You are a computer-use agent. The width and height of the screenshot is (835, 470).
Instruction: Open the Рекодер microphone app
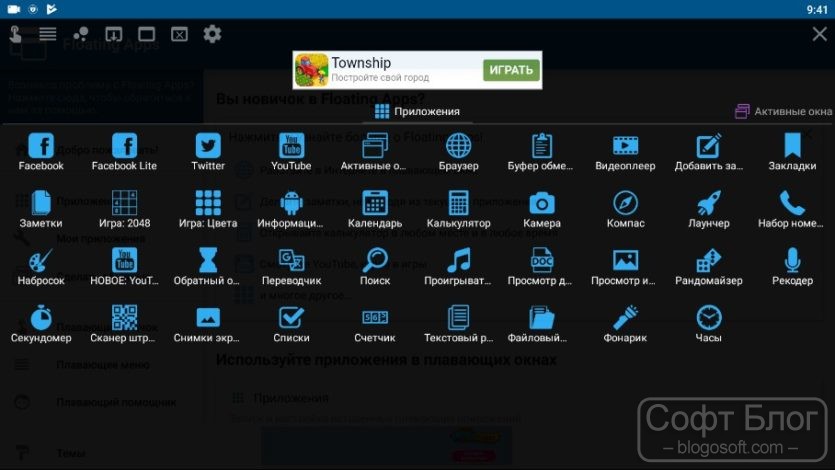(792, 267)
